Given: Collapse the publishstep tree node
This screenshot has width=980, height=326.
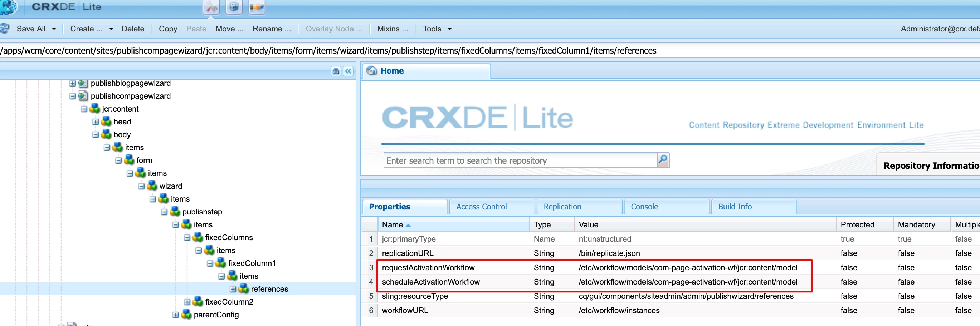Looking at the screenshot, I should point(164,212).
